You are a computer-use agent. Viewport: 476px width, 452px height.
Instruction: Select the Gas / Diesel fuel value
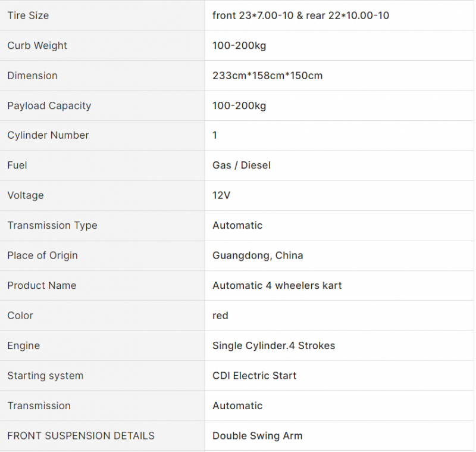(x=242, y=165)
